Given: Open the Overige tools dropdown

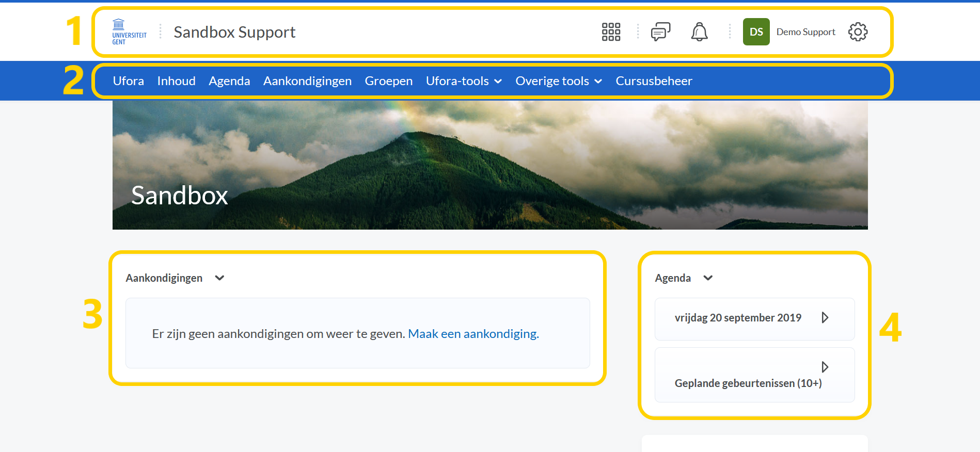Looking at the screenshot, I should tap(559, 81).
